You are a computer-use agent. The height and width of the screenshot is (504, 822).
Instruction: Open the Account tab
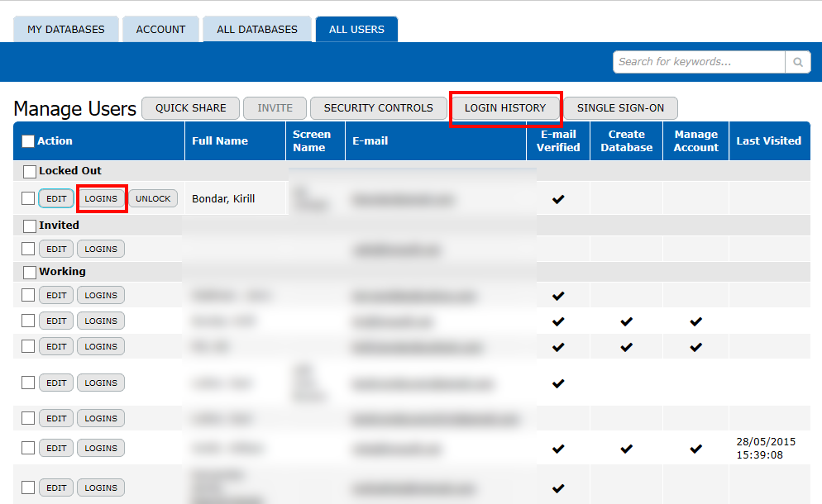tap(160, 29)
